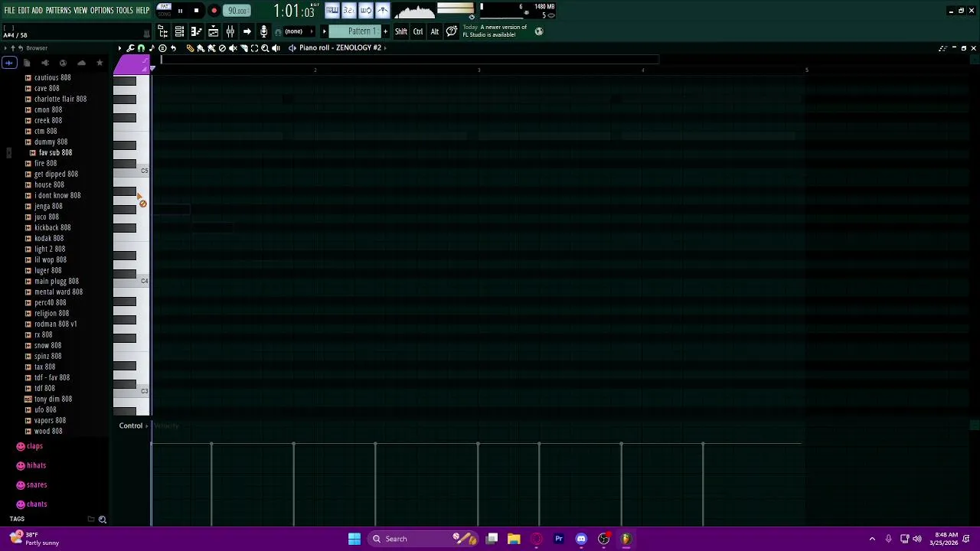The height and width of the screenshot is (551, 980).
Task: Select the files tab in Browser
Action: pos(27,63)
